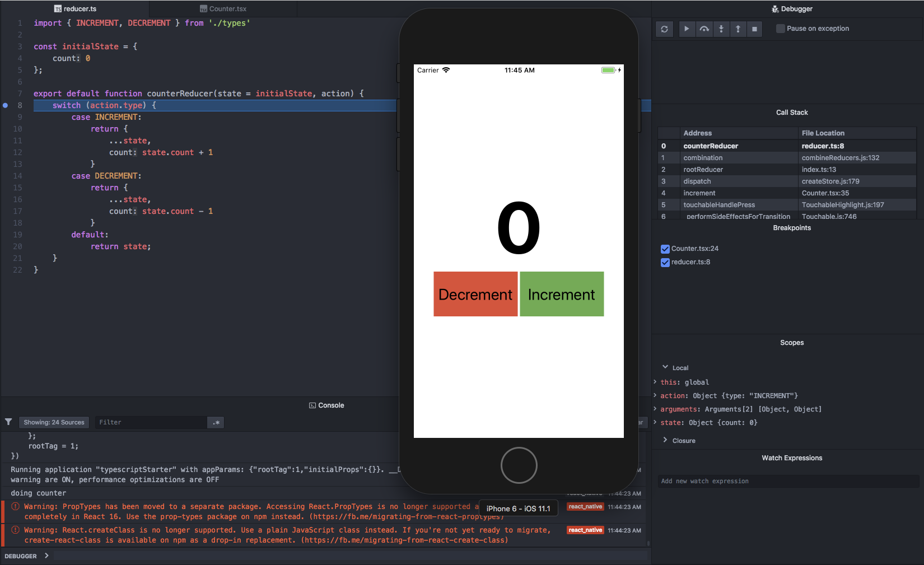This screenshot has width=924, height=565.
Task: Click second react_native source tag
Action: point(585,530)
